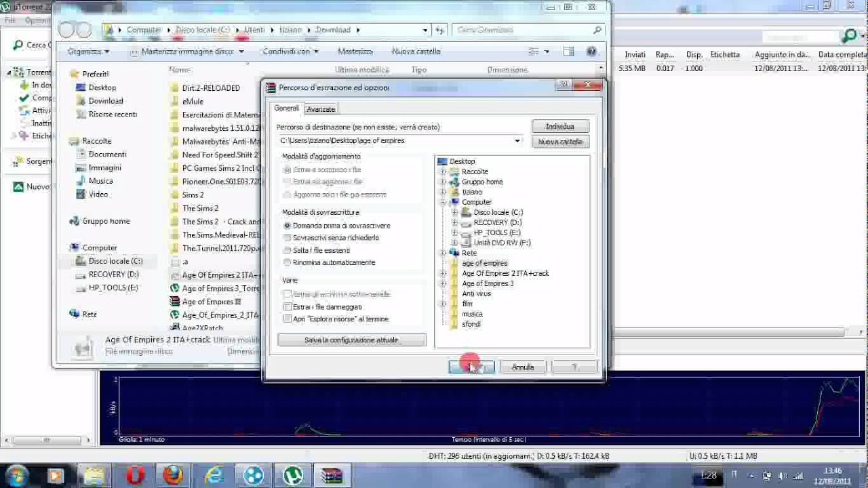Screen dimensions: 868x488
Task: Expand Gruppo home node in extraction tree
Action: point(443,182)
